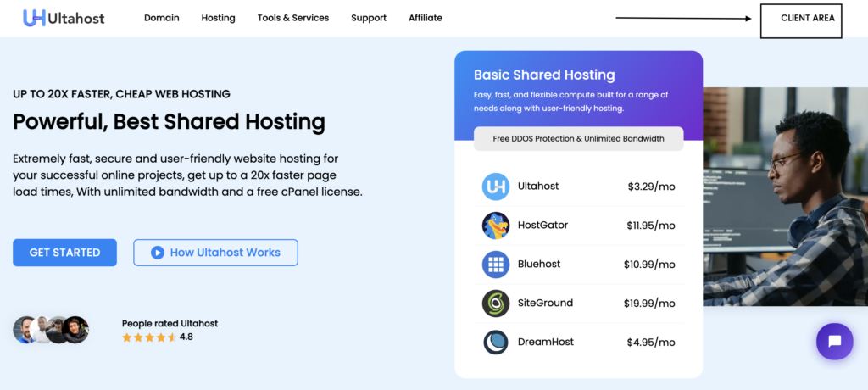
Task: Click the DreamHost moon icon
Action: tap(495, 342)
